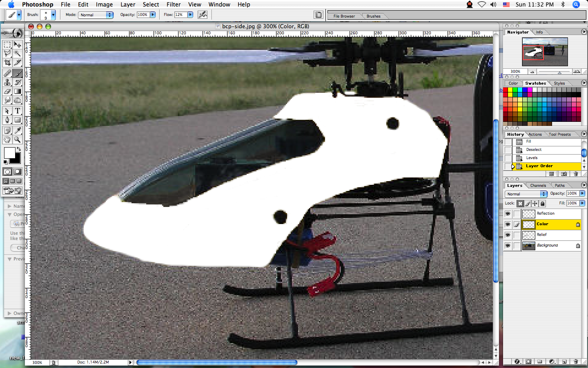Select the Eyedropper tool
This screenshot has width=588, height=368.
pyautogui.click(x=18, y=131)
